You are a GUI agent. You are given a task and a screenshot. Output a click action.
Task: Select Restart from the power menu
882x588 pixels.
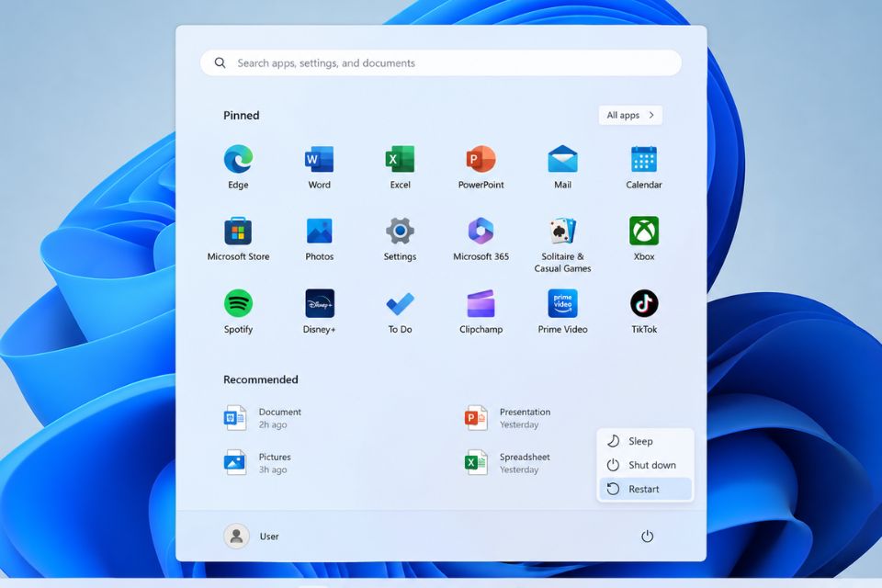tap(645, 489)
